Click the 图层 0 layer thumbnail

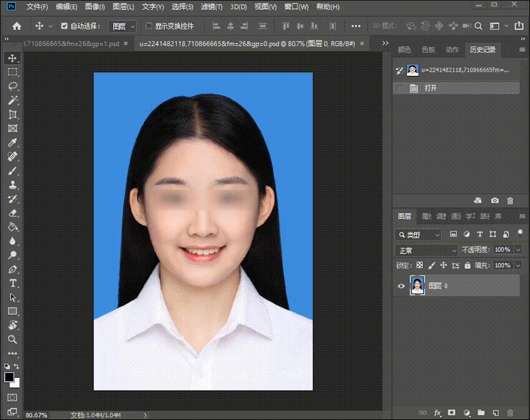point(417,286)
